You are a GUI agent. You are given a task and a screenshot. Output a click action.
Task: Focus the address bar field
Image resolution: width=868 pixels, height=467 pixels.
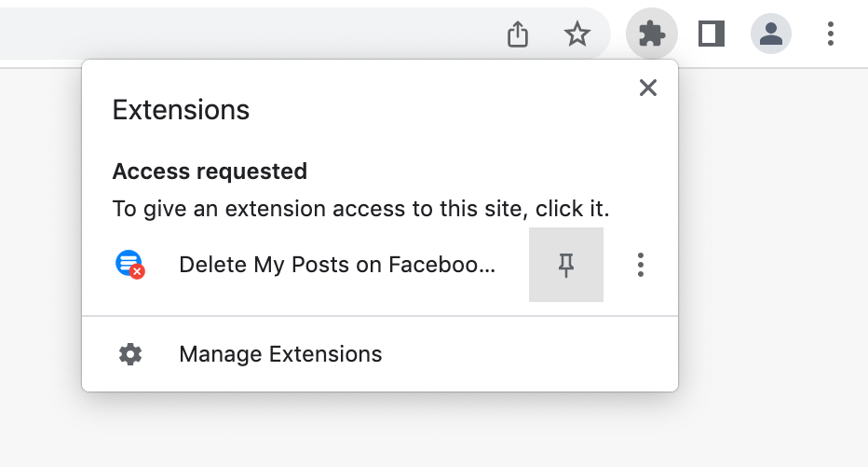249,34
